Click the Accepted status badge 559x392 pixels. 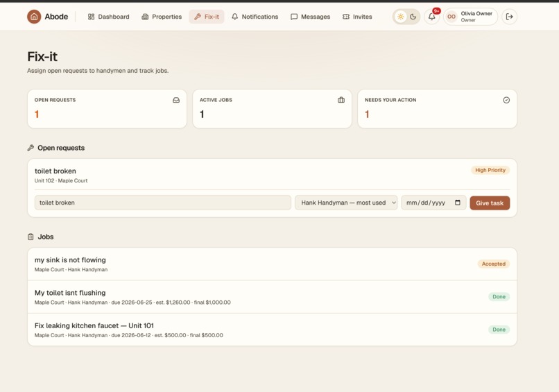[x=494, y=264]
